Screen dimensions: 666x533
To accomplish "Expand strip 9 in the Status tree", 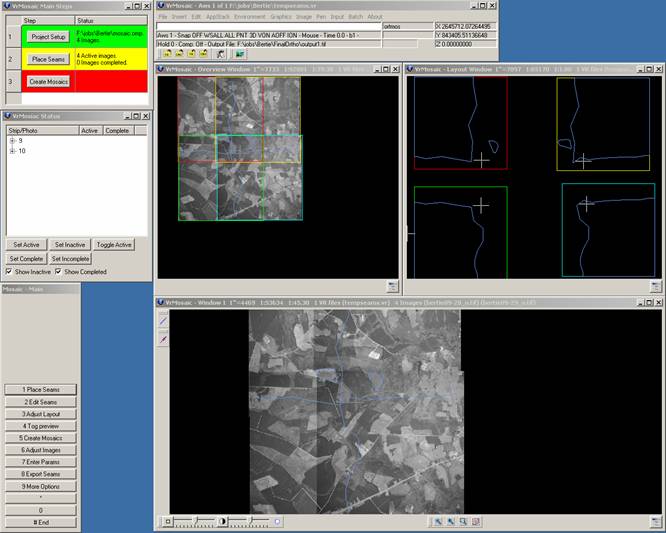I will (x=12, y=141).
